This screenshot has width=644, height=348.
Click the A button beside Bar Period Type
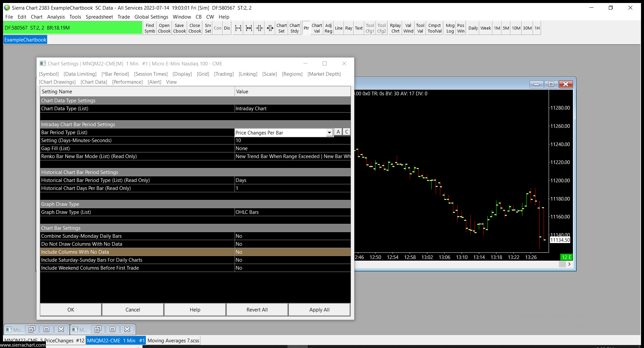(x=338, y=132)
